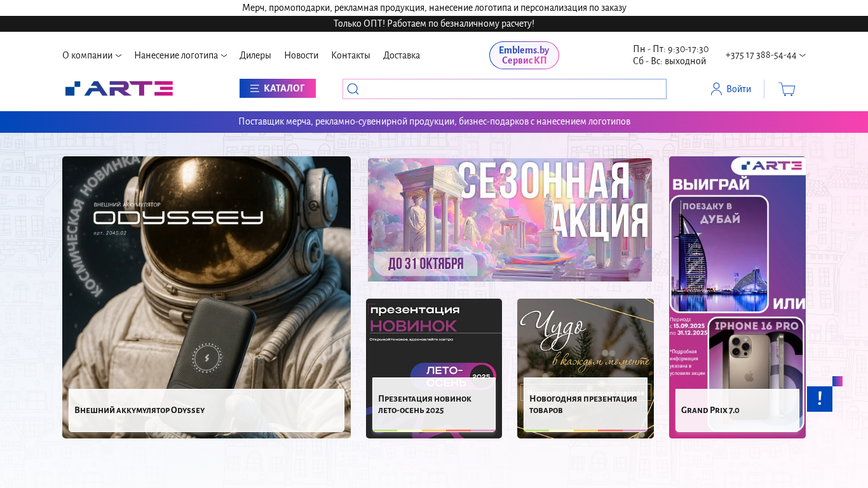868x488 pixels.
Task: Click the user profile icon beside Войти
Action: (x=716, y=89)
